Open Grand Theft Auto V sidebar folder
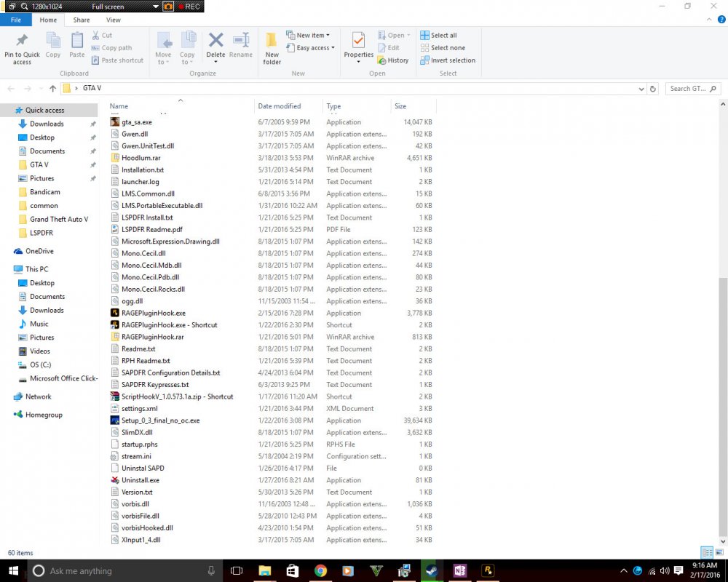The width and height of the screenshot is (728, 582). 58,220
